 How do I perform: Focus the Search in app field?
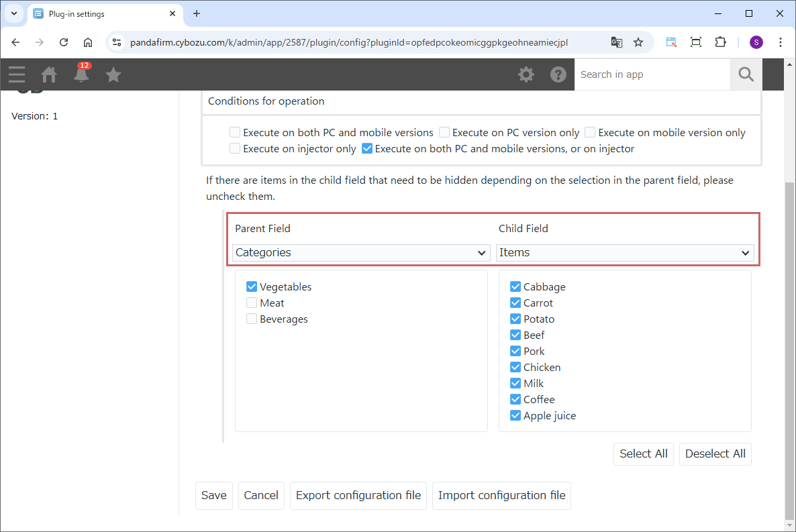pyautogui.click(x=652, y=74)
